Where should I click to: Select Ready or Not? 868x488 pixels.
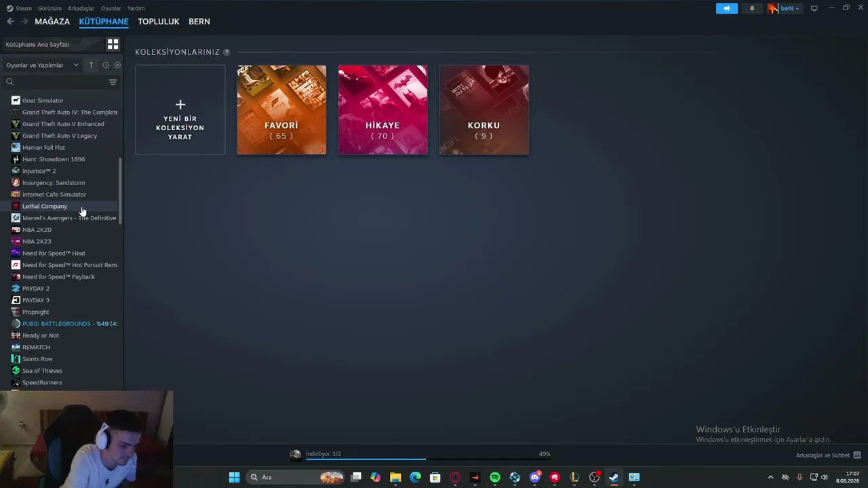(41, 335)
